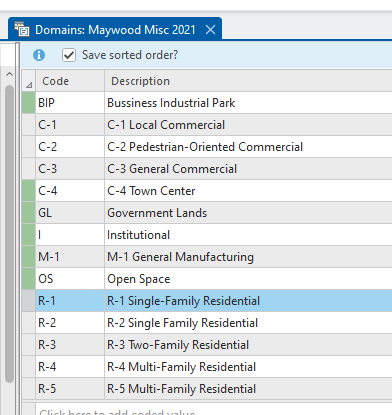This screenshot has width=392, height=415.
Task: Select row header for C-1 row
Action: (29, 125)
